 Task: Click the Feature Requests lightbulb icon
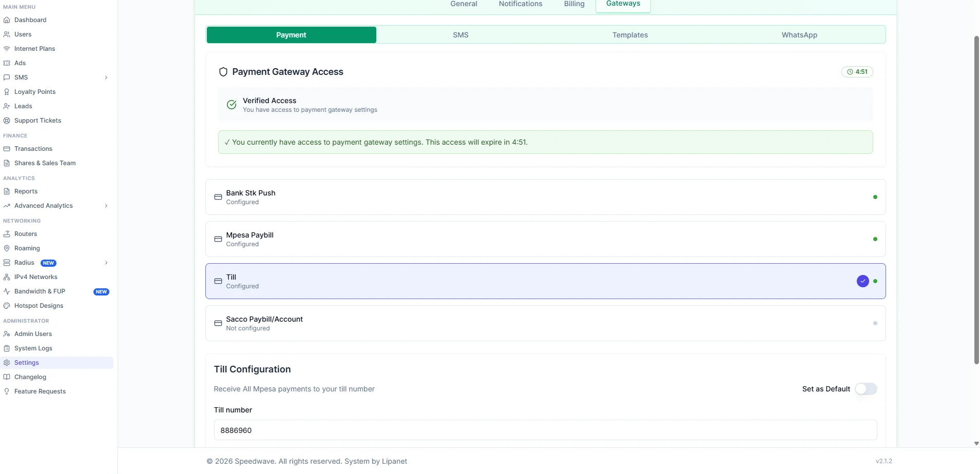[x=7, y=391]
